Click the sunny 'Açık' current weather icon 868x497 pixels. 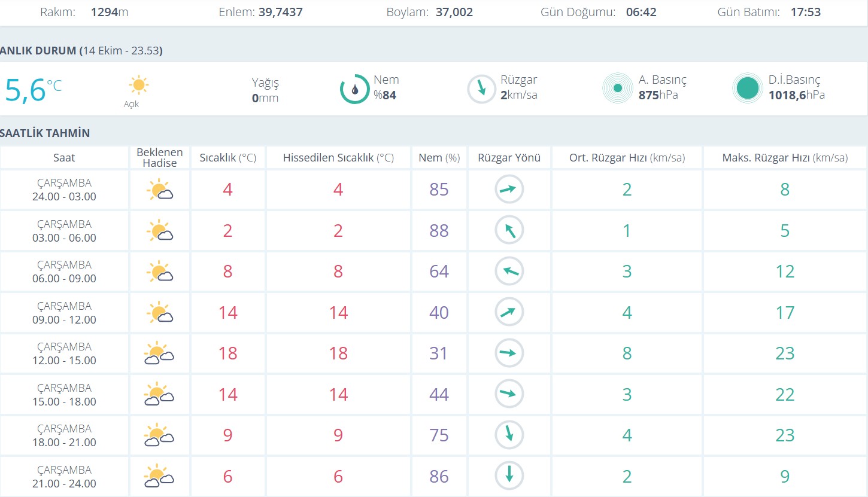pos(138,85)
